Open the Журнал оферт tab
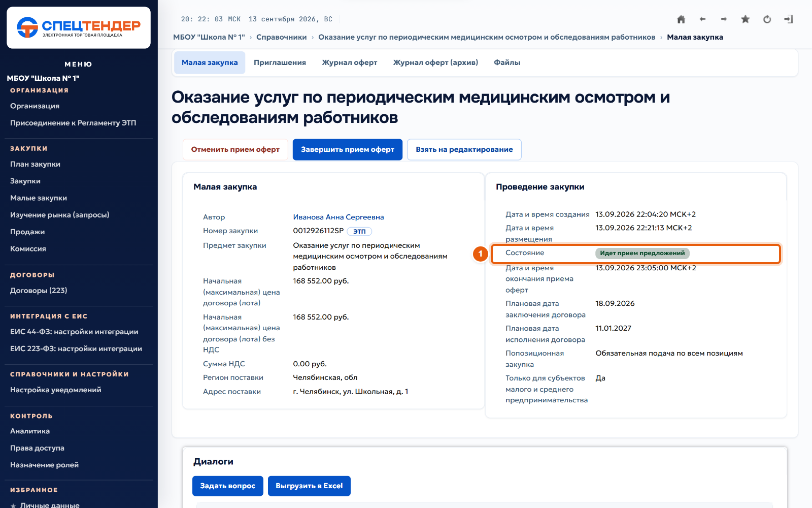Screen dimensions: 812x508 [349, 62]
